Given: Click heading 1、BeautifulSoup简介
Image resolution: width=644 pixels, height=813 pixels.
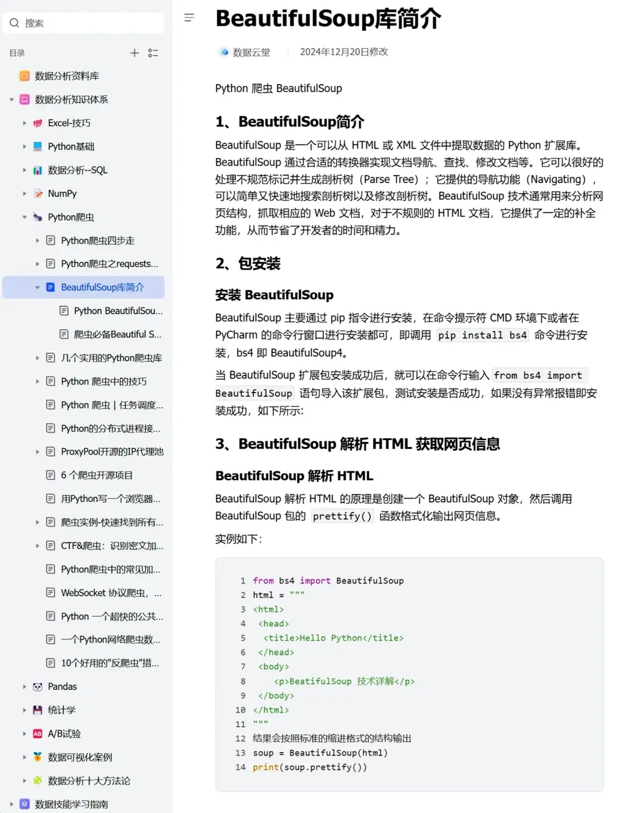Looking at the screenshot, I should coord(290,122).
